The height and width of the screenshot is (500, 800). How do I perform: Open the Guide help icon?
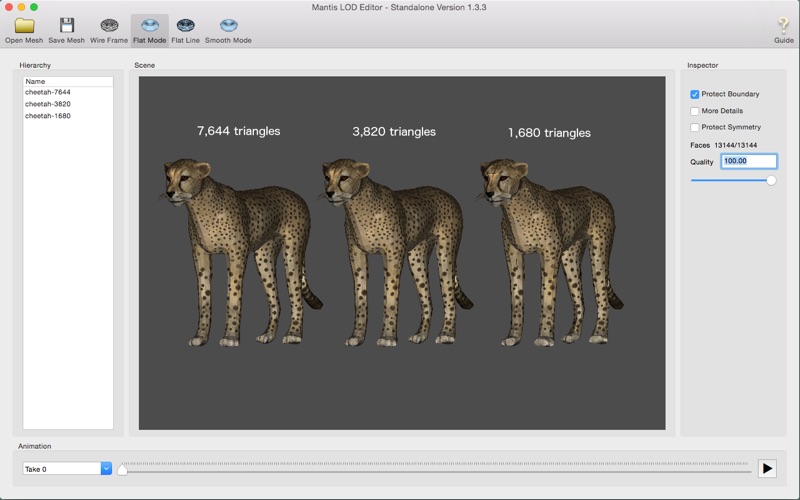(783, 30)
